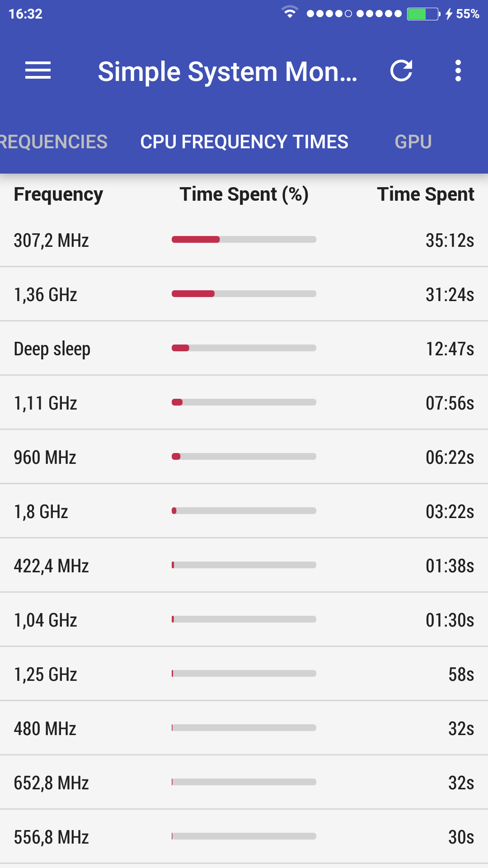
Task: Tap the 16:32 clock in status bar
Action: tap(25, 14)
